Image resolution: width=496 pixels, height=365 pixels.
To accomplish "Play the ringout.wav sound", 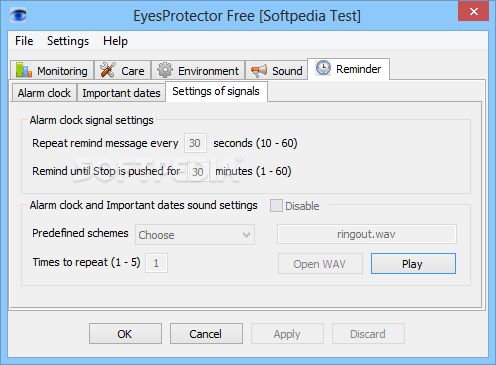I will [x=413, y=264].
